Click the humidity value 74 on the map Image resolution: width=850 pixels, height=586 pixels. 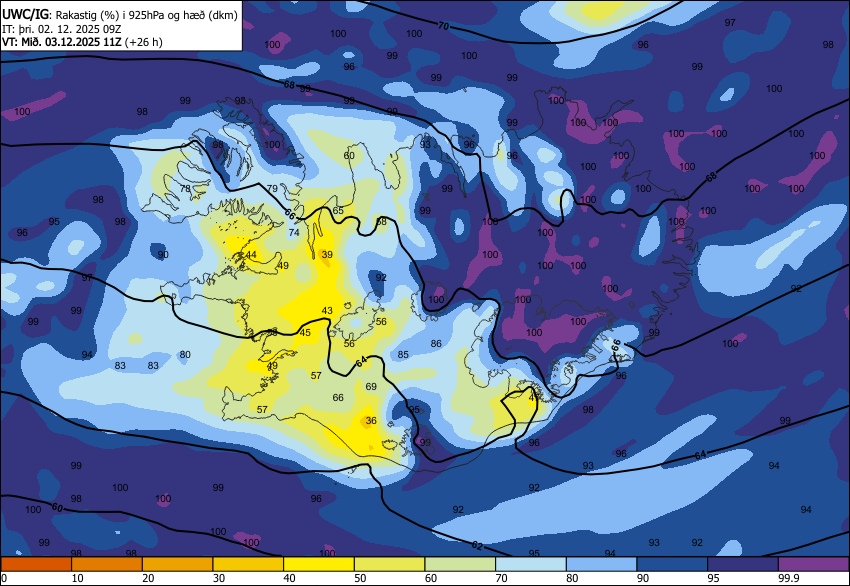point(294,232)
